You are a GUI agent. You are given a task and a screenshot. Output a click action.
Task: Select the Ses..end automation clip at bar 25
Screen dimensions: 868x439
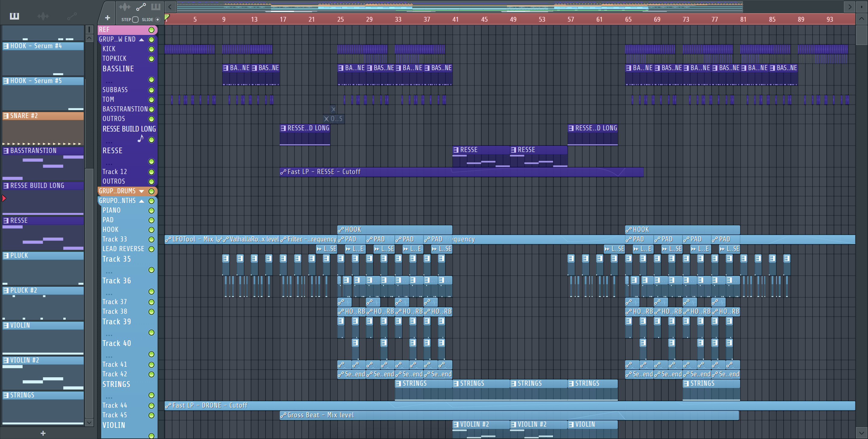tap(351, 374)
